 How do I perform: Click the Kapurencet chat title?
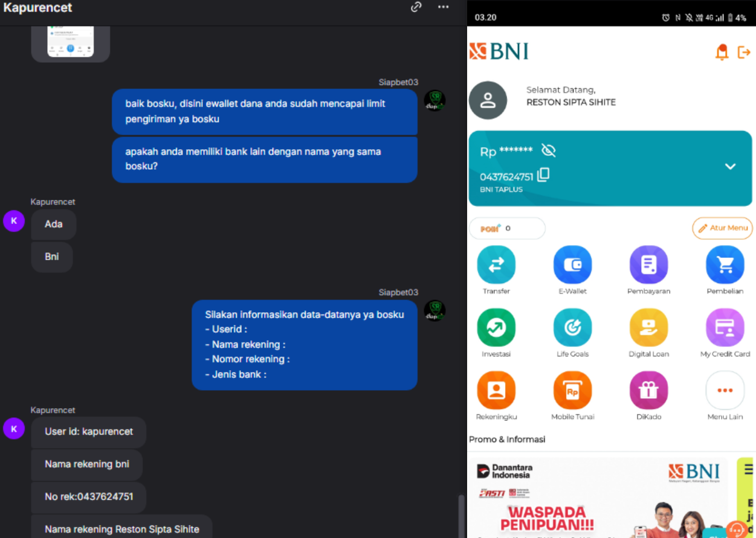(37, 8)
